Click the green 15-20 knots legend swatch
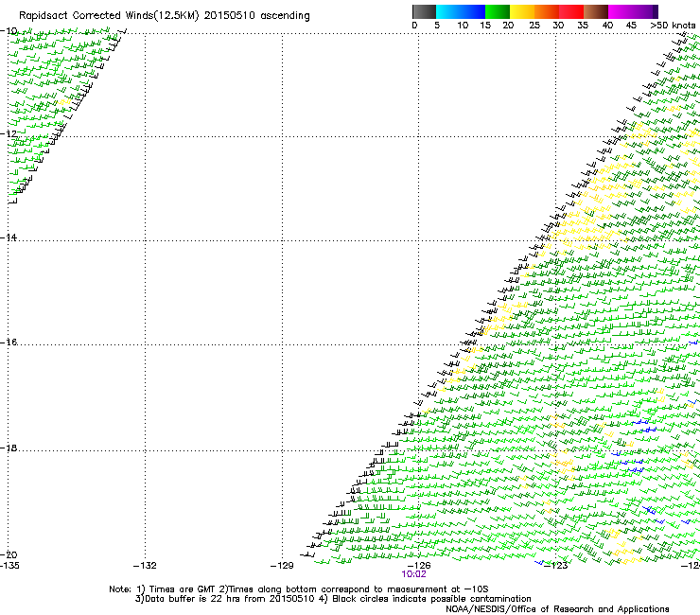The height and width of the screenshot is (615, 700). pyautogui.click(x=498, y=11)
